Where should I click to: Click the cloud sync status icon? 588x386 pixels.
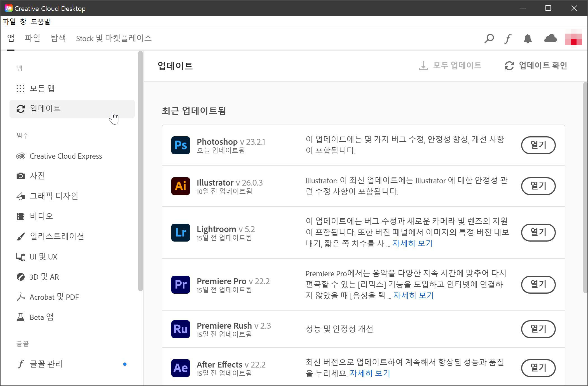click(x=550, y=38)
